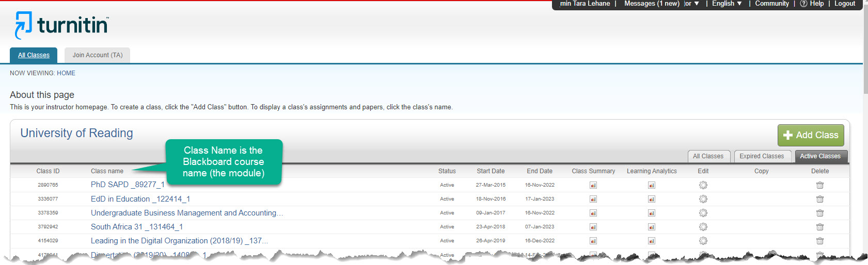Open class South Africa 31 _131464_1

[137, 227]
